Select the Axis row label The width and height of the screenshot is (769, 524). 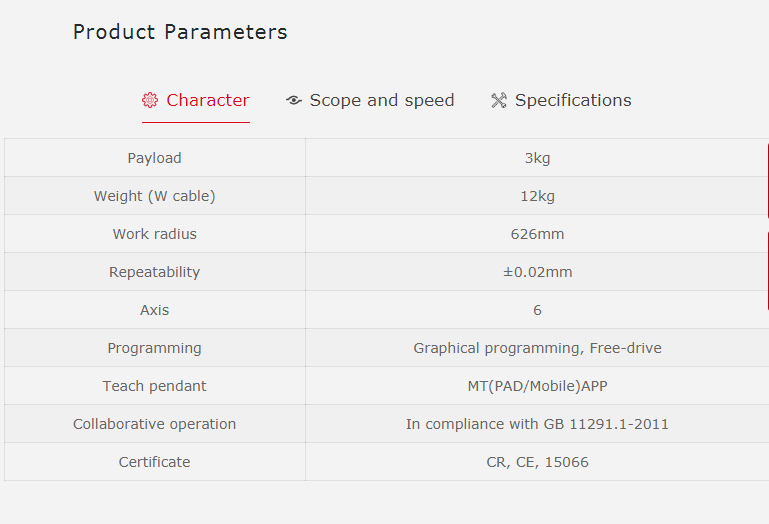click(x=155, y=310)
